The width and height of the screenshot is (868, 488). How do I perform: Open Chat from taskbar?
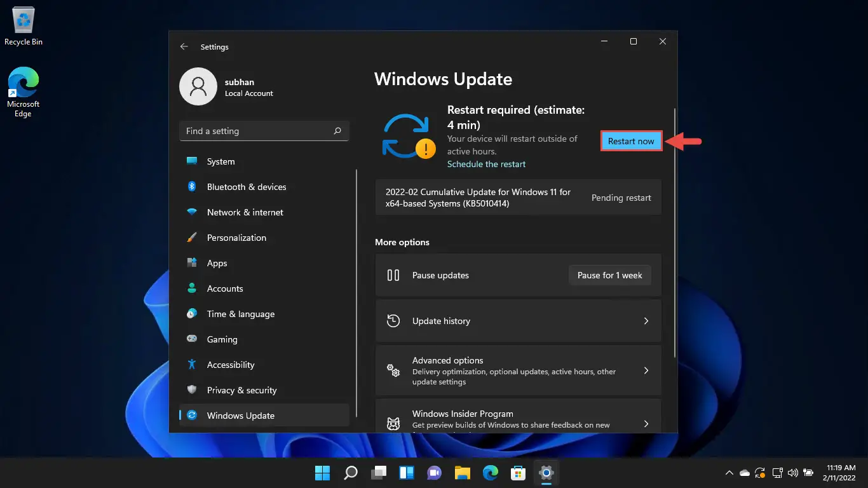pos(435,473)
